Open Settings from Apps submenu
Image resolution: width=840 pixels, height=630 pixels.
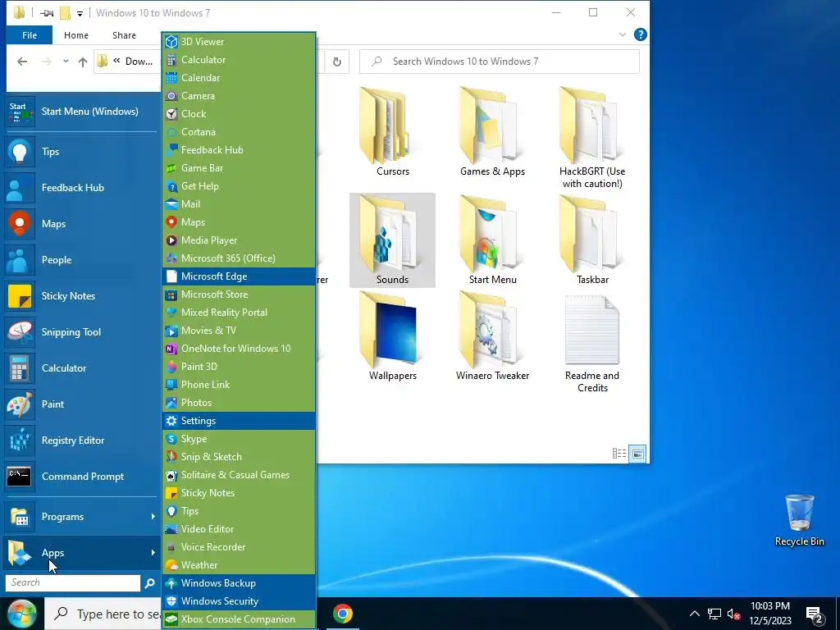(239, 421)
